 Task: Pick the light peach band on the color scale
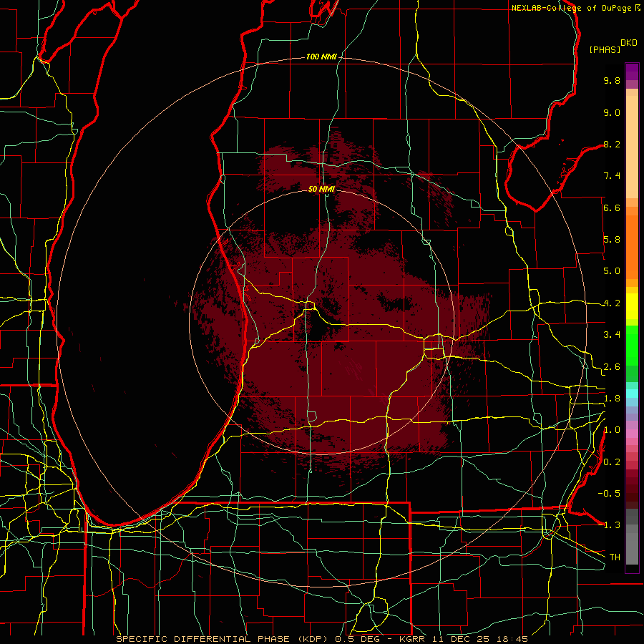click(x=632, y=147)
